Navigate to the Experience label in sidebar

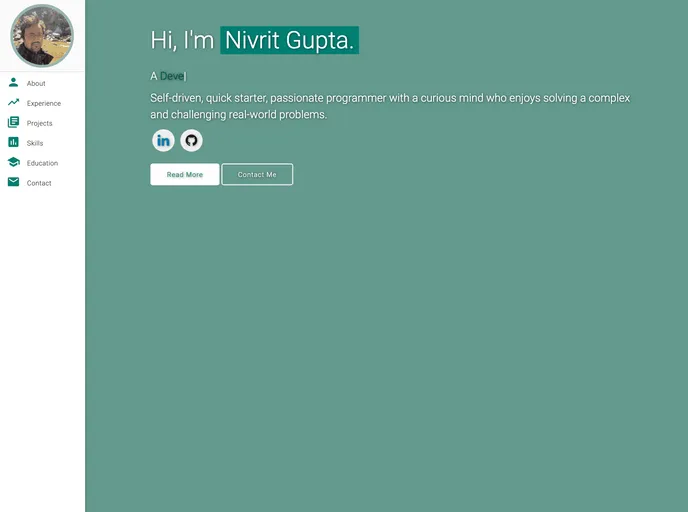tap(44, 104)
